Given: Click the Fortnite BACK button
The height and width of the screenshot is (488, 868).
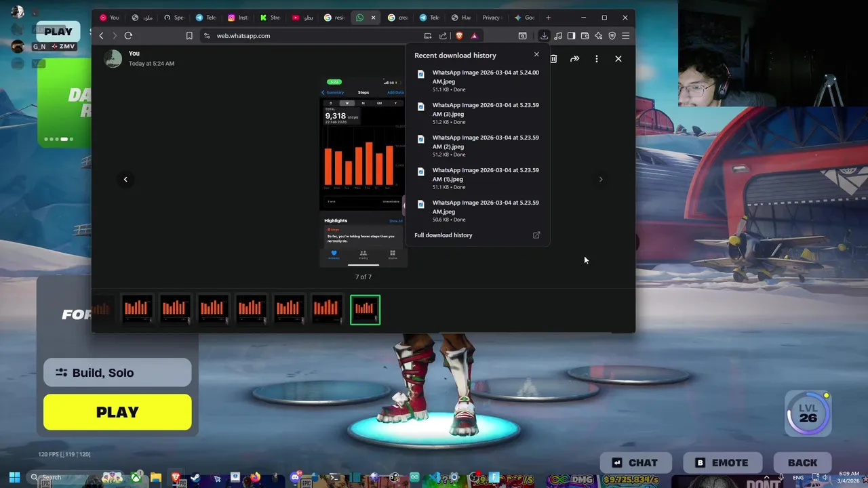Looking at the screenshot, I should coord(802,463).
